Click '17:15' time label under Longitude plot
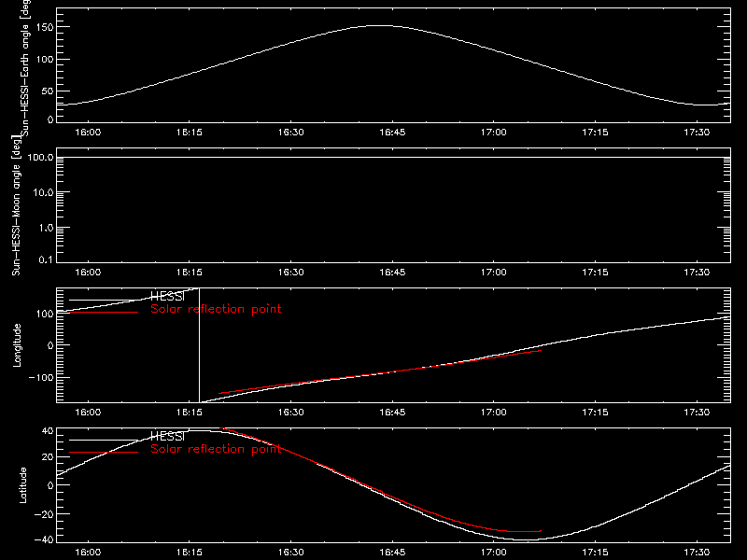747x560 pixels. tap(595, 412)
